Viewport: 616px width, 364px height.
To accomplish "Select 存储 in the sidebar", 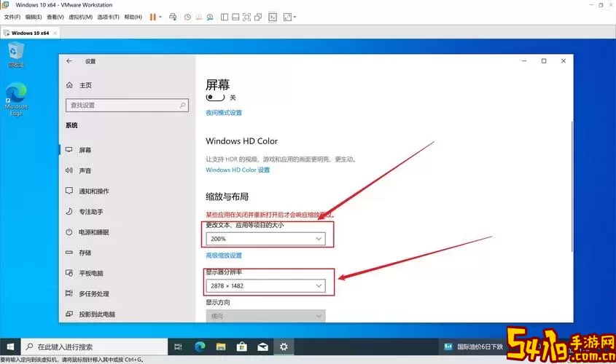I will [128, 253].
